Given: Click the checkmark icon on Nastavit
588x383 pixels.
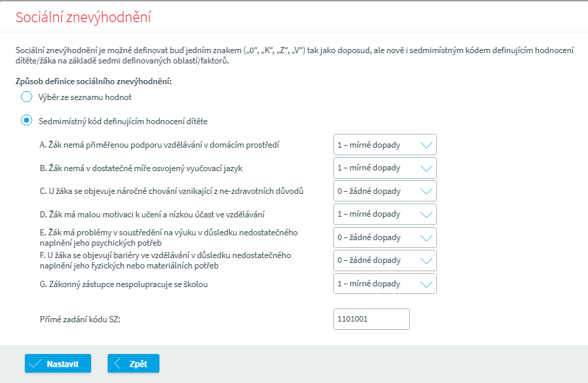Looking at the screenshot, I should (35, 364).
